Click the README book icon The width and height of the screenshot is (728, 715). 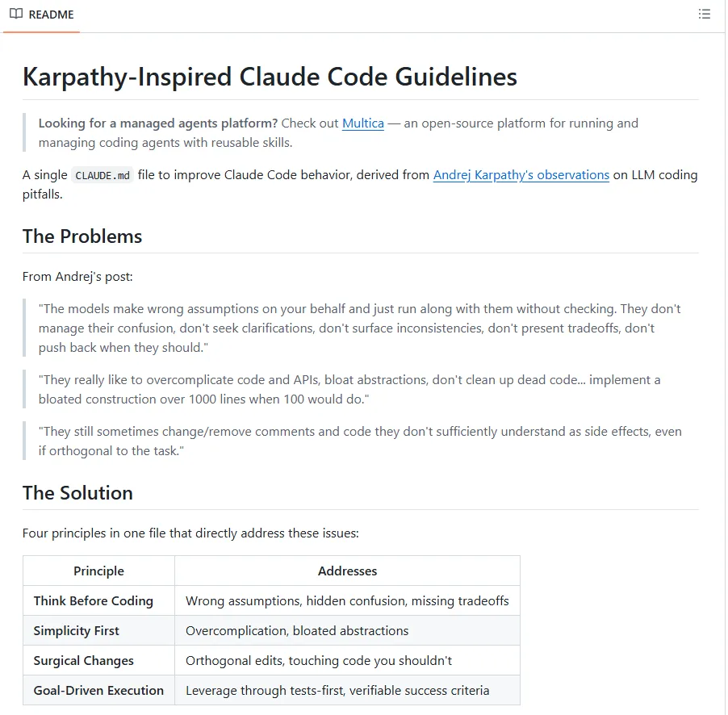16,15
